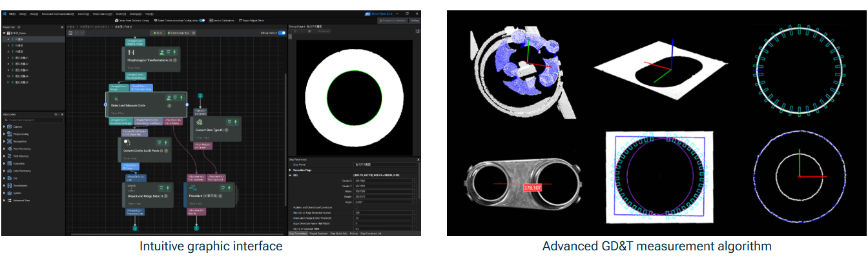Open the Edit menu

[23, 14]
